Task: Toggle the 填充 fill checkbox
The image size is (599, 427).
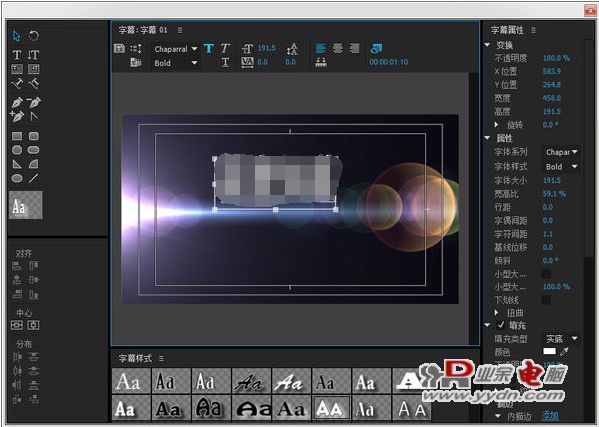Action: [501, 325]
